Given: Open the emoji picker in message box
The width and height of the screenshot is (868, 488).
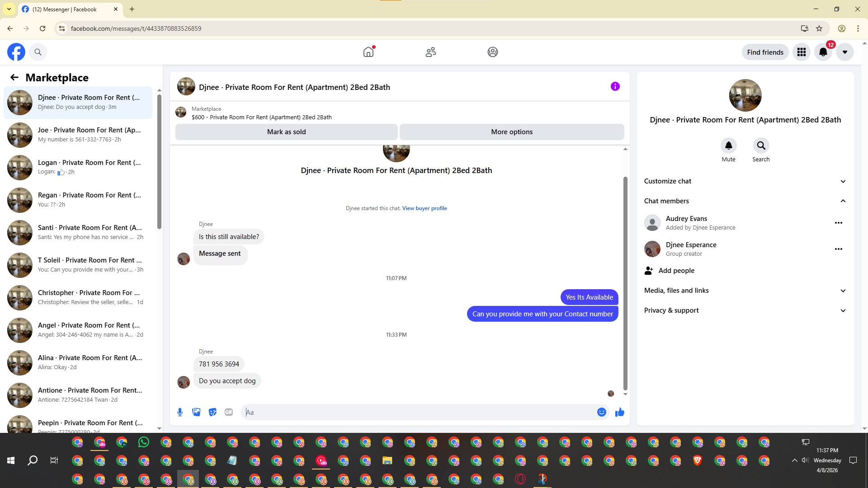Looking at the screenshot, I should point(601,412).
